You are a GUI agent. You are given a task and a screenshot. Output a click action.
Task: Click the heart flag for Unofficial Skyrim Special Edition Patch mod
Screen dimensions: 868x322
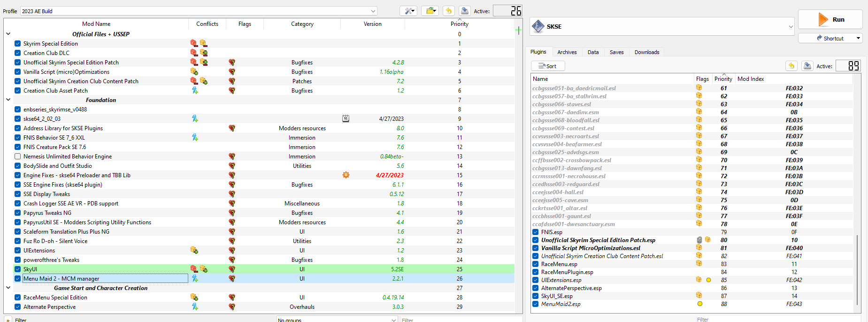[x=232, y=62]
